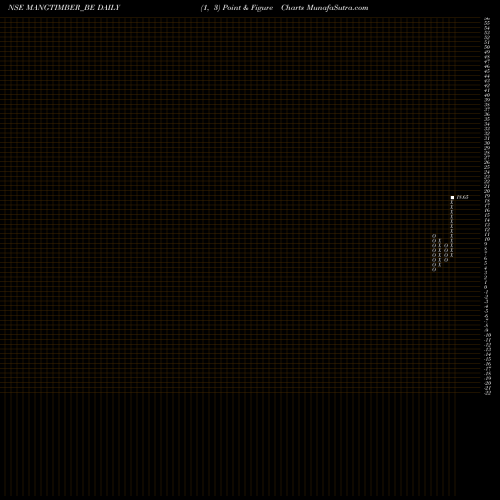Click the leftmost column of O marks

pos(434,253)
